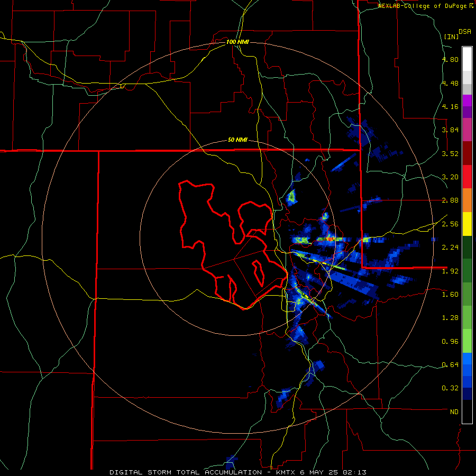
Task: Click the 3.52 legend value
Action: point(450,153)
